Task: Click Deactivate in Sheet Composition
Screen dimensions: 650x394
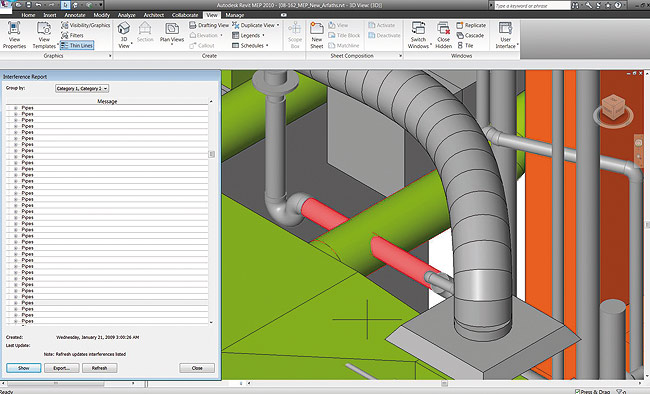Action: coord(384,35)
